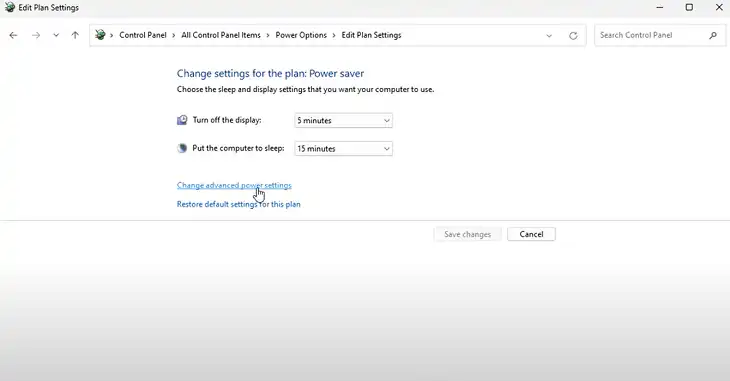730x381 pixels.
Task: Click the heading Change settings for the plan
Action: (x=270, y=74)
